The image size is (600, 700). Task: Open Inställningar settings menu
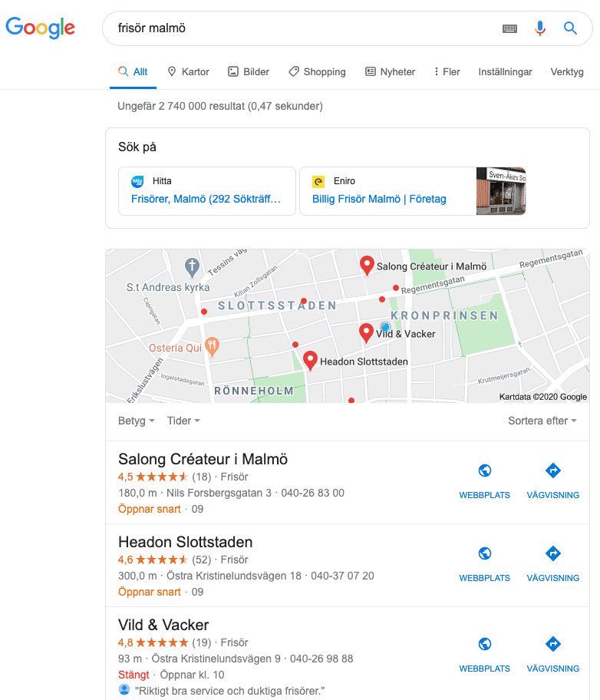click(x=505, y=72)
